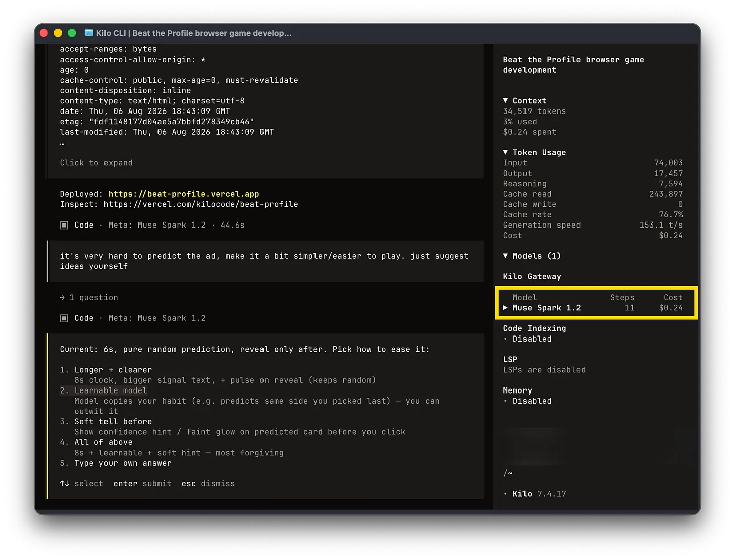Click the Steps column header
Image resolution: width=735 pixels, height=560 pixels.
click(x=622, y=298)
